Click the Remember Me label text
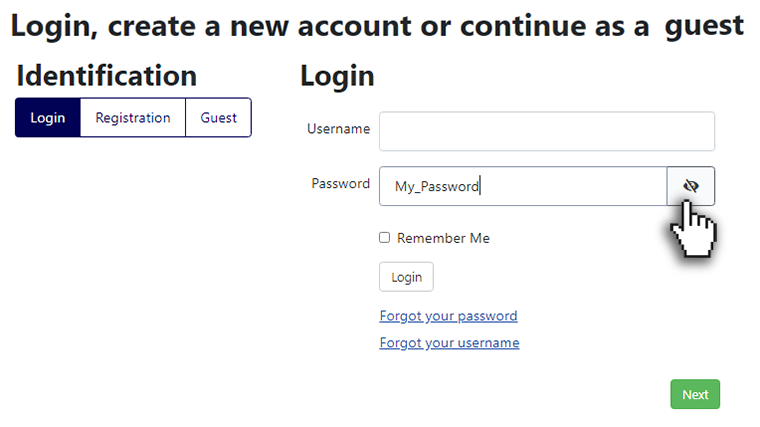Viewport: 760px width, 427px height. [443, 238]
